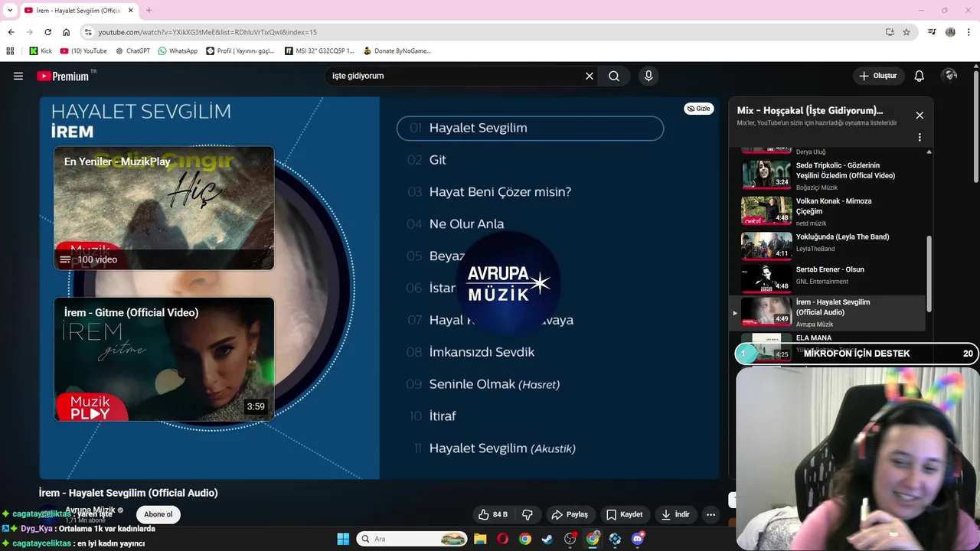Share the video with Paylaş
Image resolution: width=980 pixels, height=551 pixels.
tap(570, 514)
